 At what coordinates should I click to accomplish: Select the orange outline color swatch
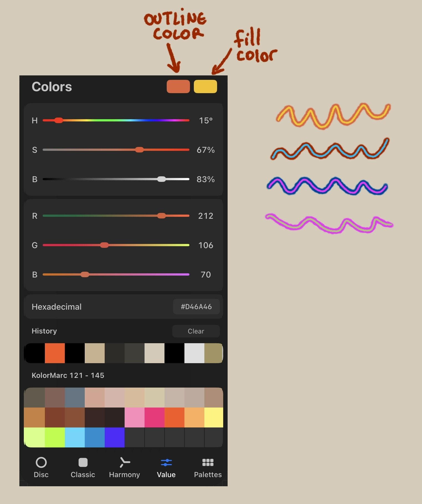point(178,86)
